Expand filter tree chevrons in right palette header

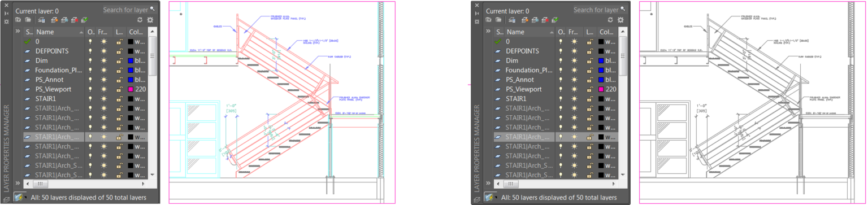(488, 31)
